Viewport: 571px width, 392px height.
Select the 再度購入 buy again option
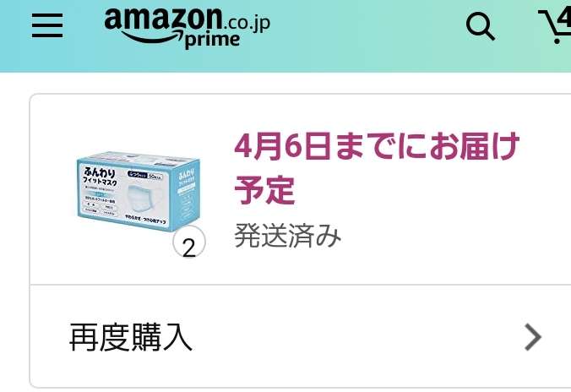[131, 337]
